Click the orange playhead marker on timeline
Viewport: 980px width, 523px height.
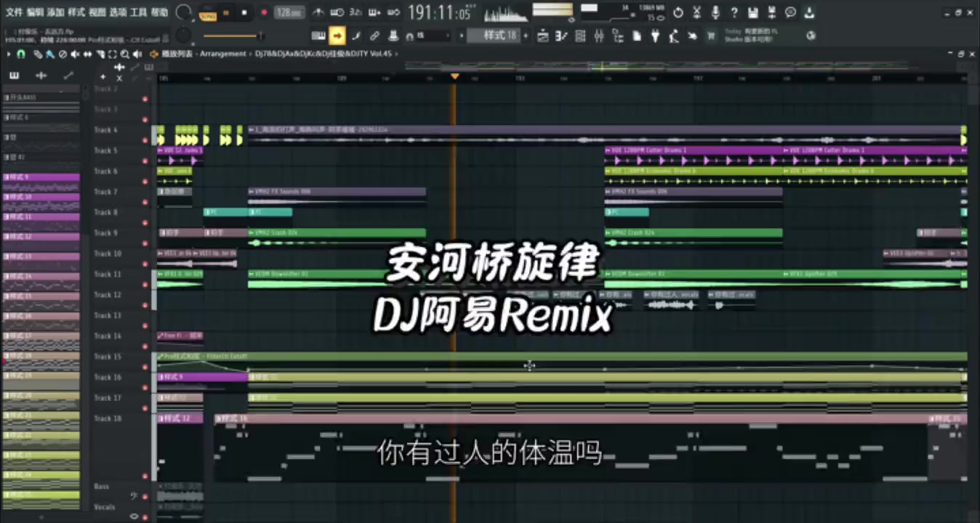(x=454, y=76)
